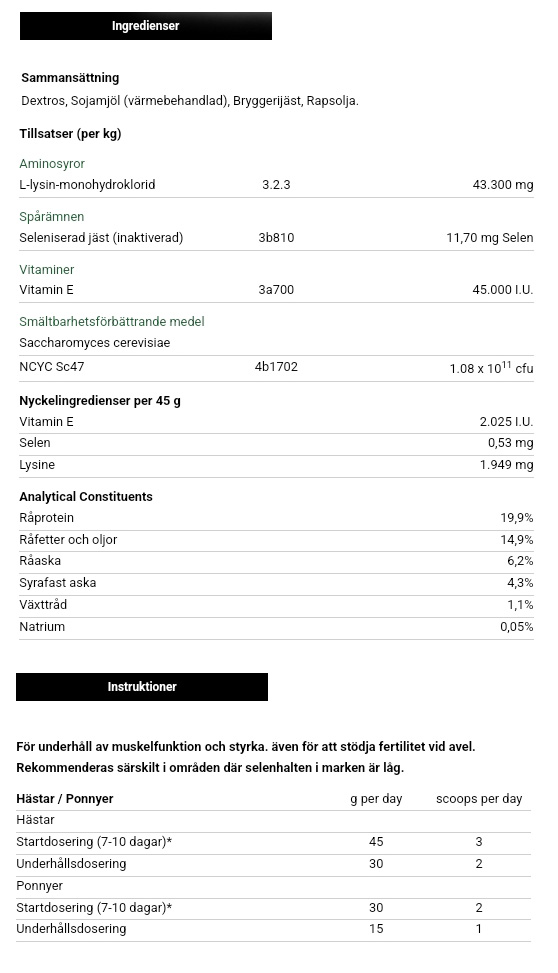Click the Lysine 1.949 mg value

click(506, 465)
